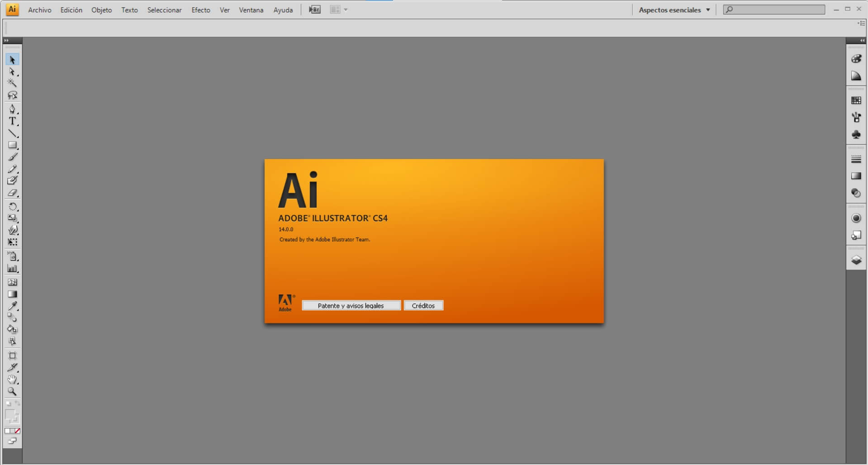Swap fill and stroke colors
This screenshot has width=868, height=465.
coord(18,403)
